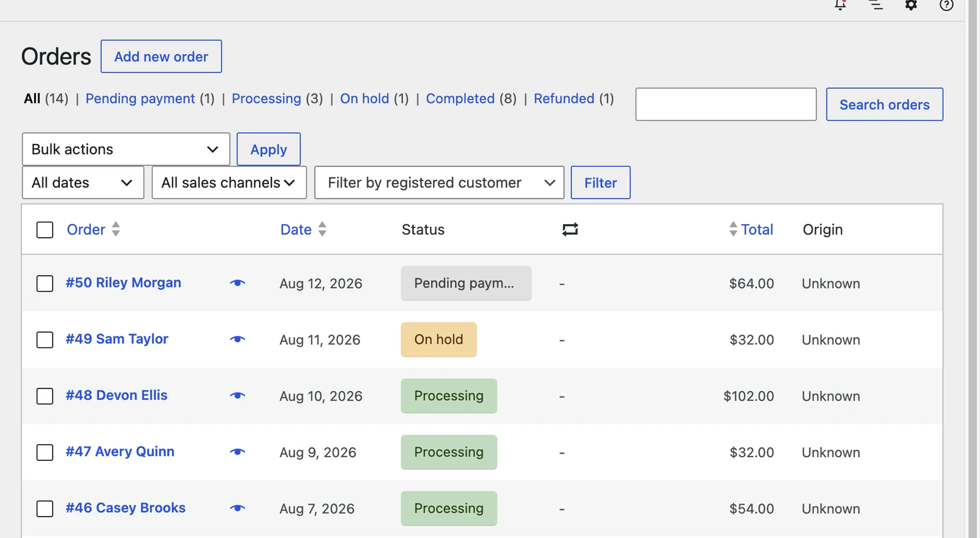Screen dimensions: 980x538
Task: Preview order #49 Sam Taylor eye icon
Action: 238,339
